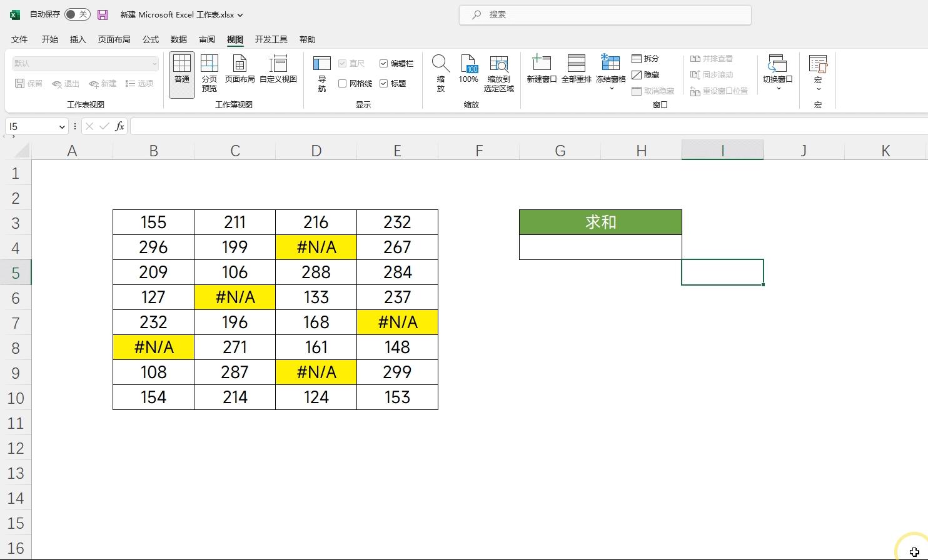Click the 拆分 (Split) button
Image resolution: width=928 pixels, height=560 pixels.
(645, 59)
